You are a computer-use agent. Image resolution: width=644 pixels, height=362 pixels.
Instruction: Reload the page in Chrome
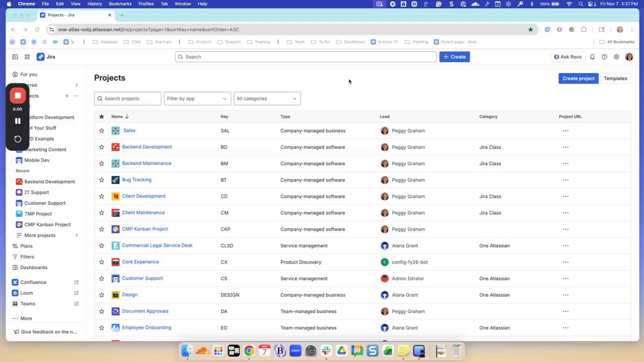click(x=37, y=30)
